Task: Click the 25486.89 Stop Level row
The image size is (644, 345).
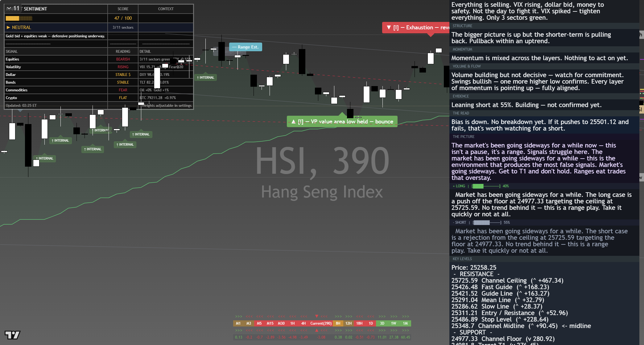Action: (500, 319)
